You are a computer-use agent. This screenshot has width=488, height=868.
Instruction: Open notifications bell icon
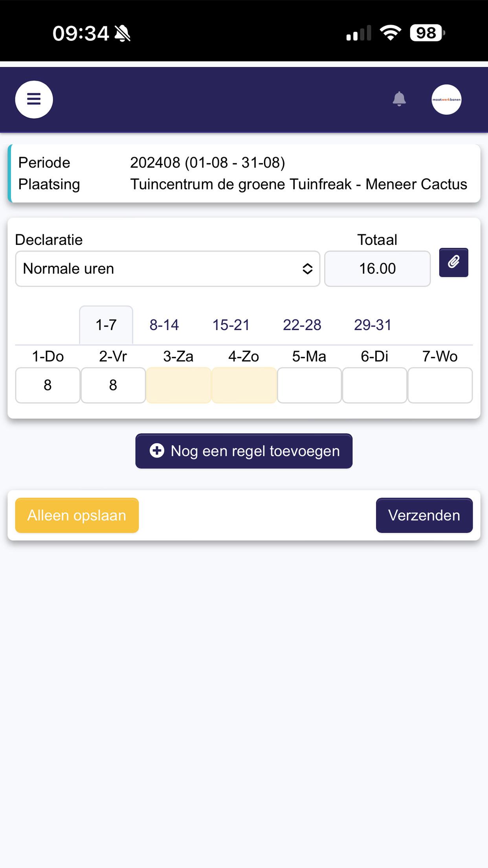click(399, 99)
